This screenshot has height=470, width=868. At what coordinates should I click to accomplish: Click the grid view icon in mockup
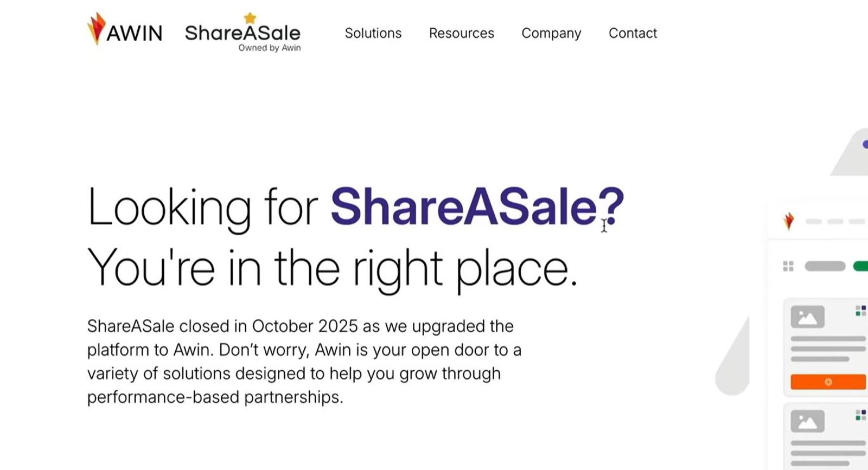(788, 266)
